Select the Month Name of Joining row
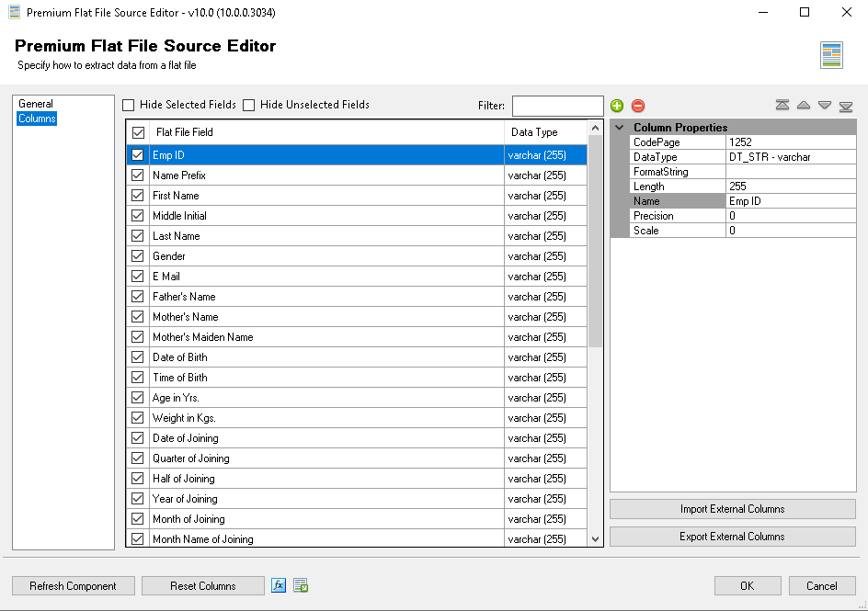Screen dimensions: 868x611 (x=357, y=539)
